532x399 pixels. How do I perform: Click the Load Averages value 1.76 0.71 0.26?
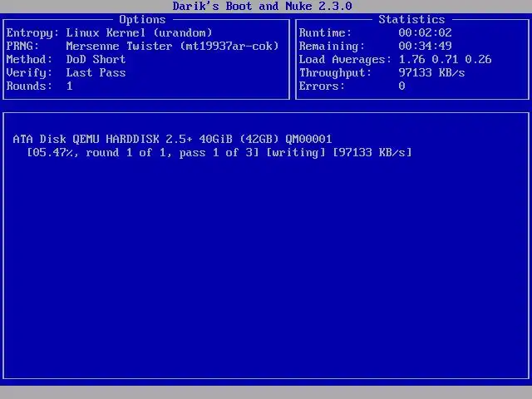[x=445, y=59]
